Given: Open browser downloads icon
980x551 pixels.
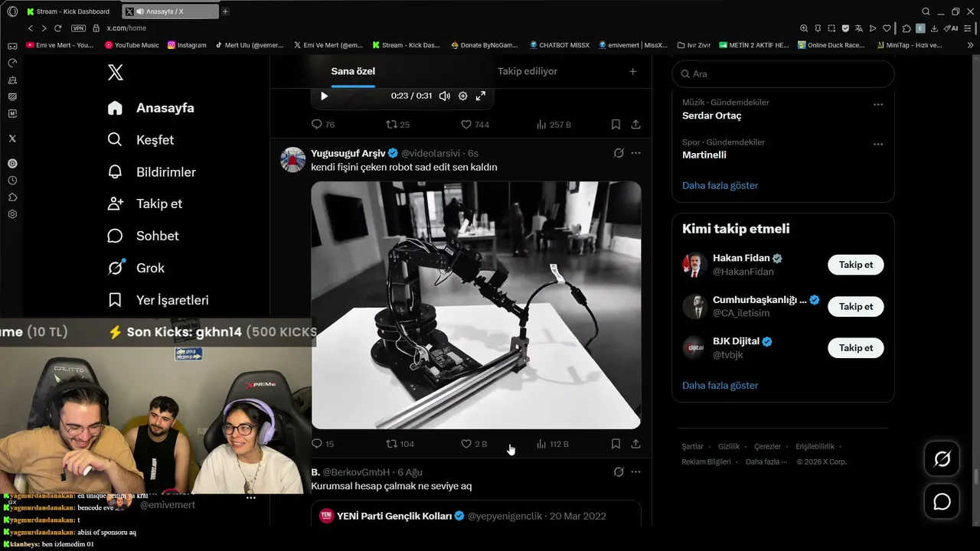Looking at the screenshot, I should point(934,28).
